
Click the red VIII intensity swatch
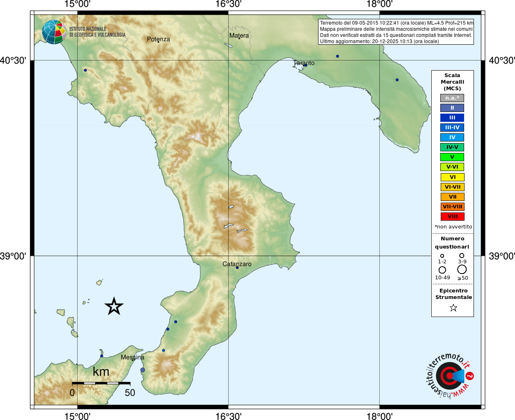452,217
